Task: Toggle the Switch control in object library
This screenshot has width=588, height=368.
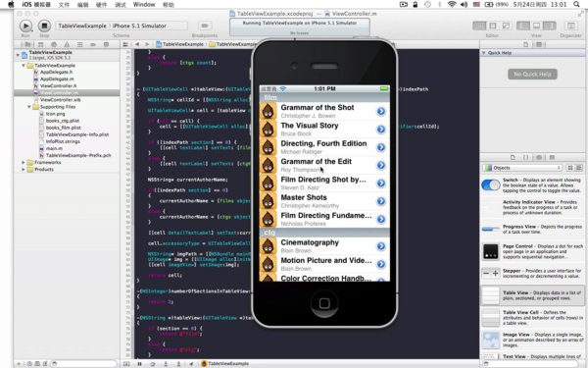Action: click(x=491, y=185)
